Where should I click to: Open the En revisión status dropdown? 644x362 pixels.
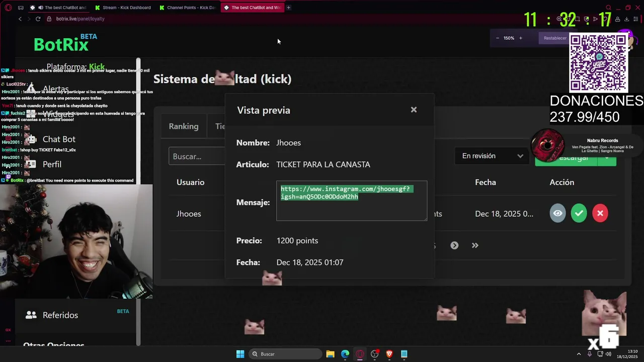click(x=492, y=156)
